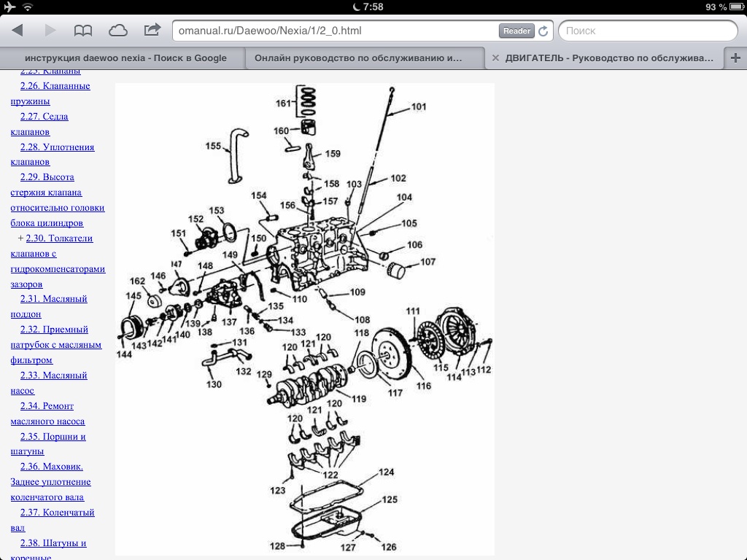Tap the airplane mode status icon

(x=9, y=7)
